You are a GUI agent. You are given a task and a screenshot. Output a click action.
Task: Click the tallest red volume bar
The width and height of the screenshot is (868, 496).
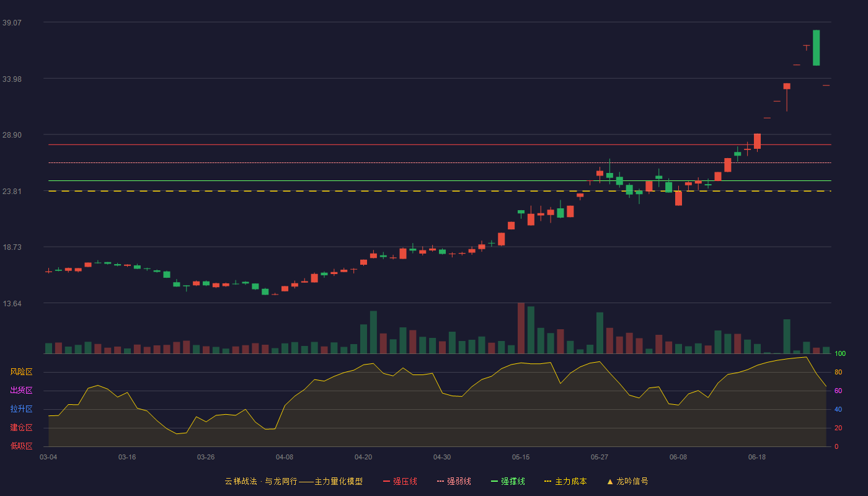[521, 328]
